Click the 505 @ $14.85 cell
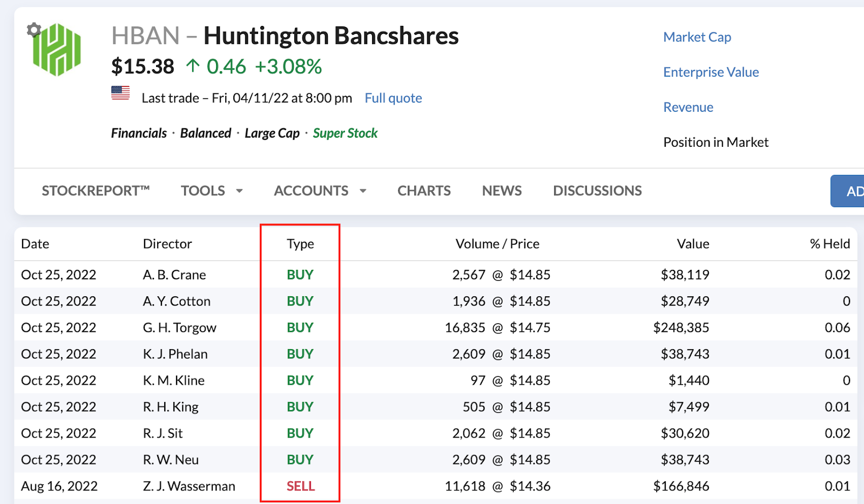864x504 pixels. [507, 407]
